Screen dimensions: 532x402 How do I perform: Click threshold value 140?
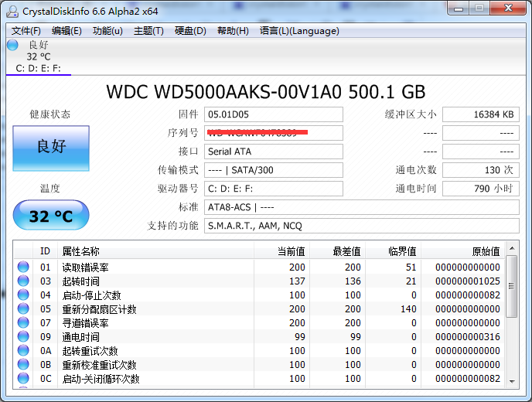pyautogui.click(x=408, y=309)
